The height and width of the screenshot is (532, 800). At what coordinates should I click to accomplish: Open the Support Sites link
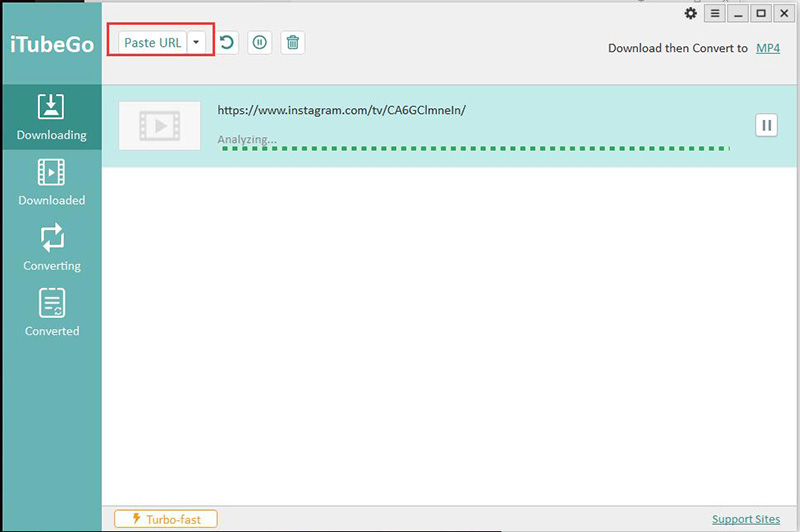click(x=746, y=519)
